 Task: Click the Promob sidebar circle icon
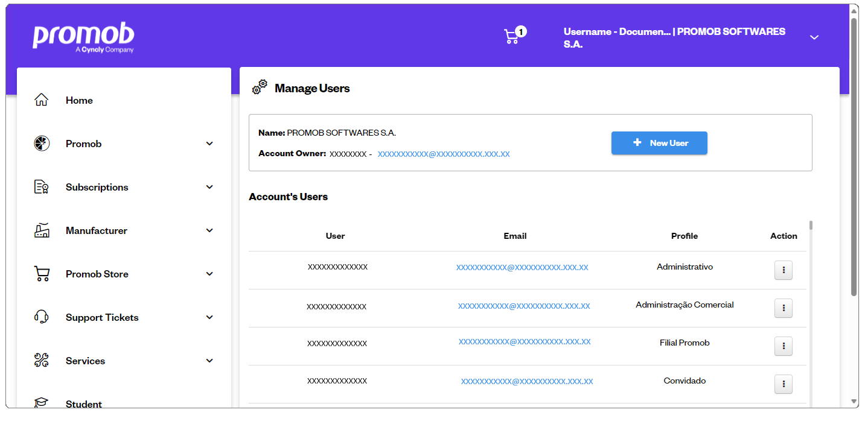point(42,144)
